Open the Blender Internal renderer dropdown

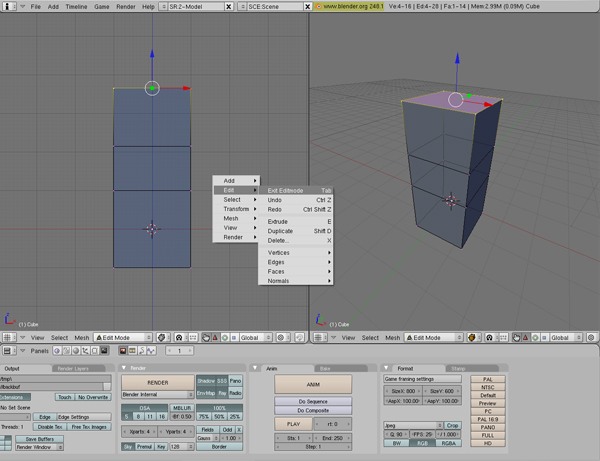(x=156, y=394)
